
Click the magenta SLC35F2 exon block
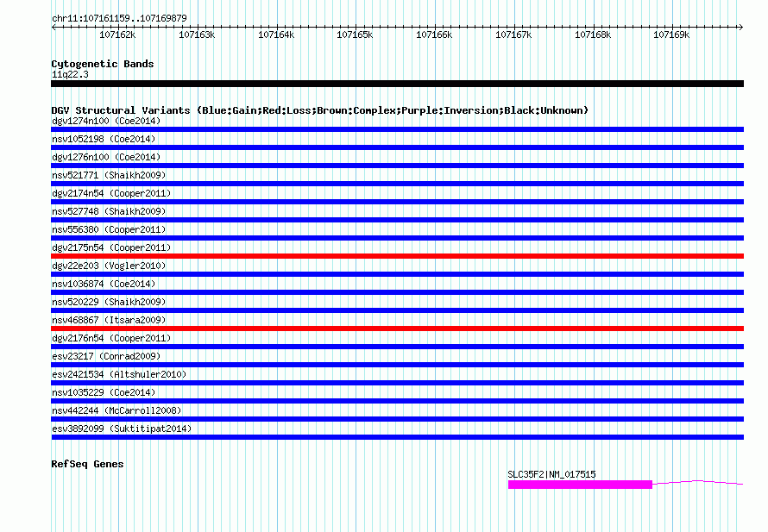[x=580, y=485]
